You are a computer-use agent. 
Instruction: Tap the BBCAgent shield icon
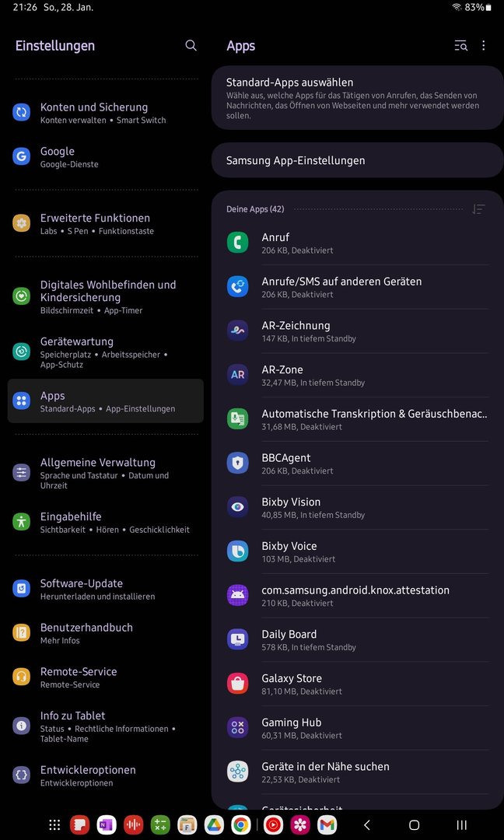coord(237,463)
